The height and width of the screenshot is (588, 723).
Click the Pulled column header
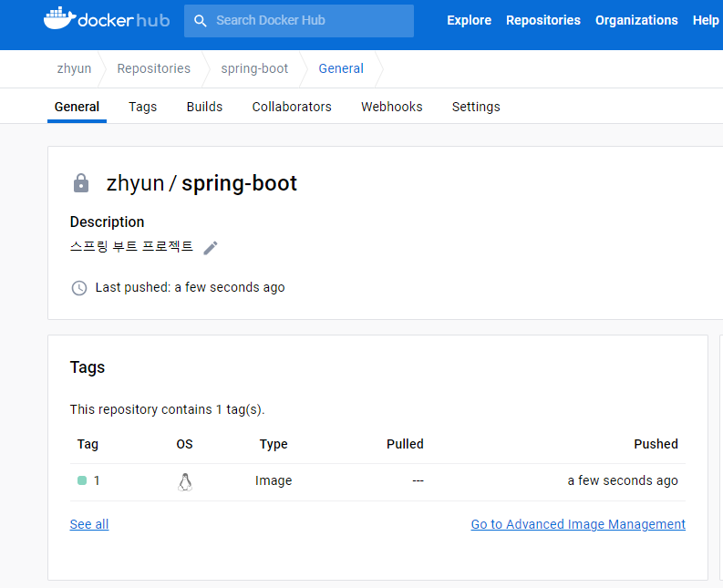click(405, 444)
